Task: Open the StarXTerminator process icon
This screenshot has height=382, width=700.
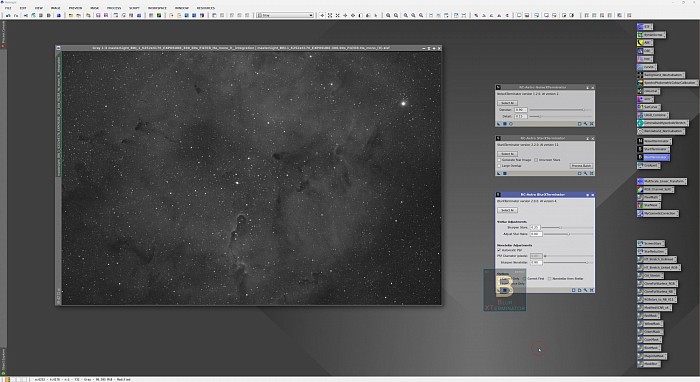Action: [654, 149]
